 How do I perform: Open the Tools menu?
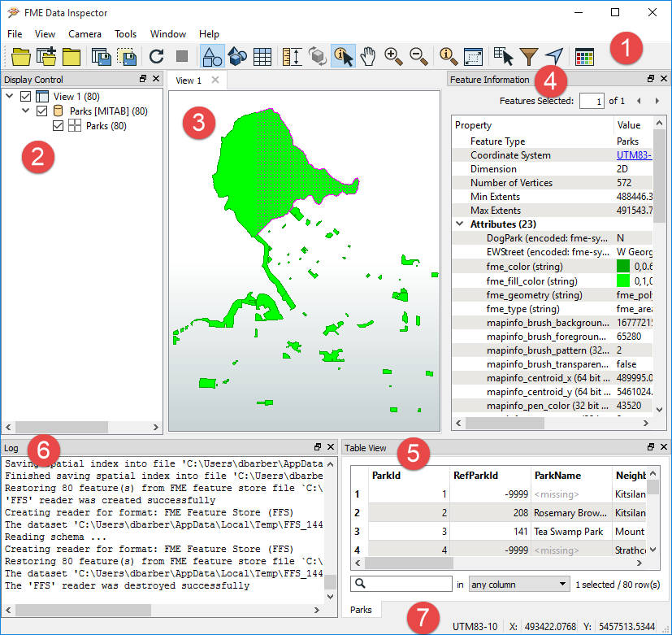(125, 34)
